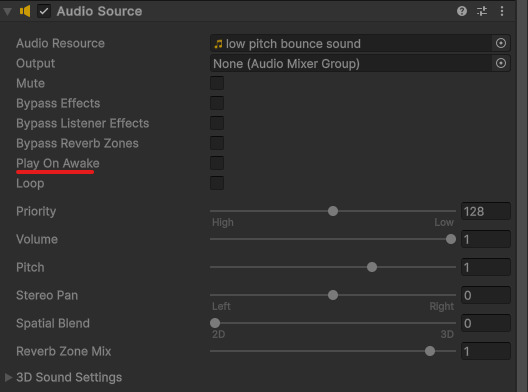The height and width of the screenshot is (392, 528).
Task: Click the Audio Source speaker icon
Action: [x=25, y=11]
